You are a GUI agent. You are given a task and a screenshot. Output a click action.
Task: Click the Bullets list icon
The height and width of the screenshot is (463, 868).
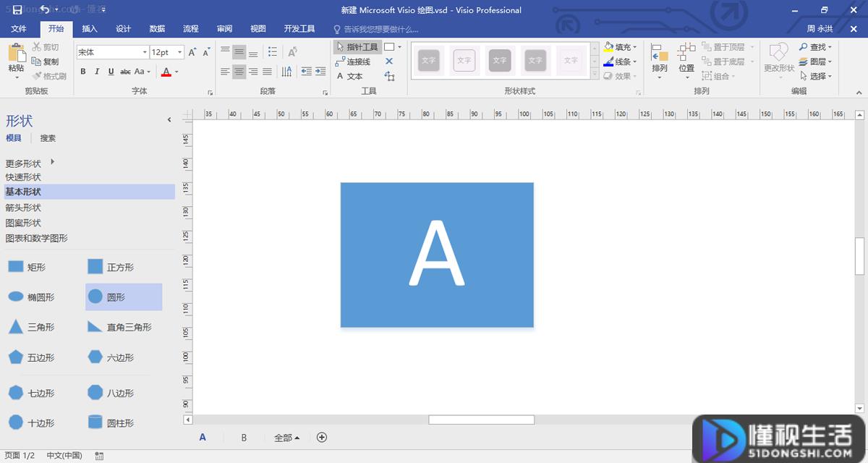point(273,52)
